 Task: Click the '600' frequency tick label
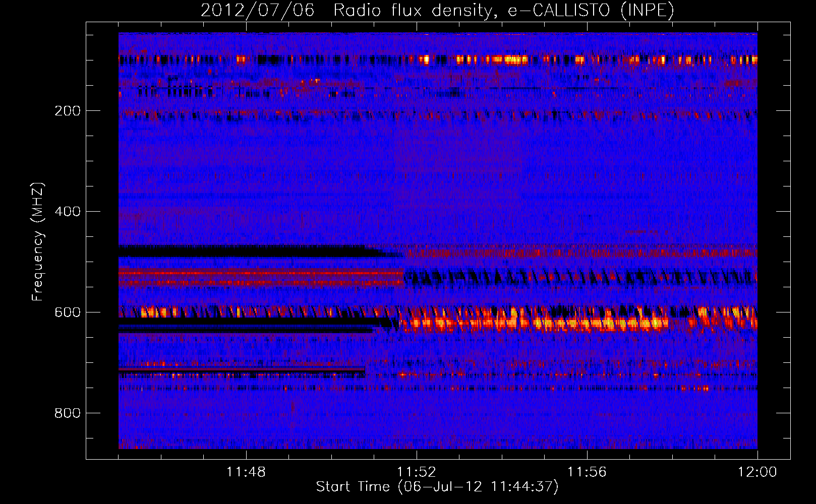tap(68, 312)
